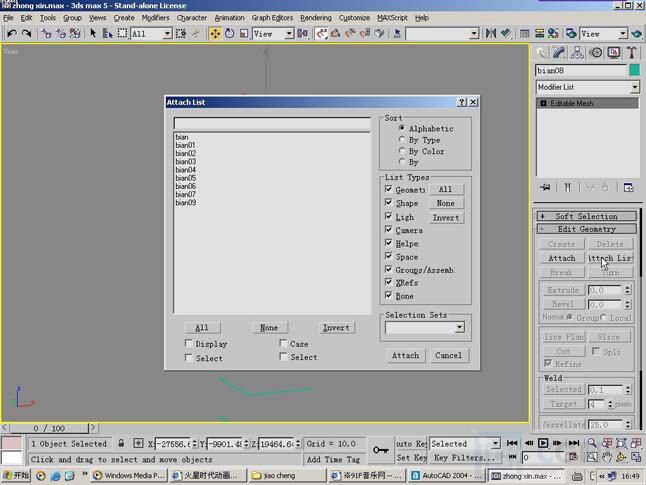646x485 pixels.
Task: Switch to the Utilities hammer panel
Action: 632,53
